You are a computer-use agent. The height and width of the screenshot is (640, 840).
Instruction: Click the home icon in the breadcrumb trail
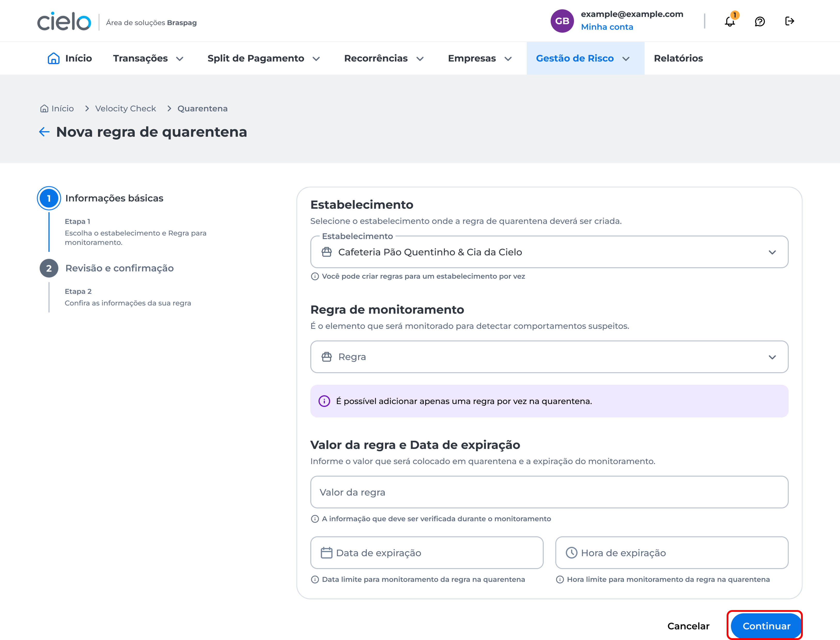click(x=44, y=108)
